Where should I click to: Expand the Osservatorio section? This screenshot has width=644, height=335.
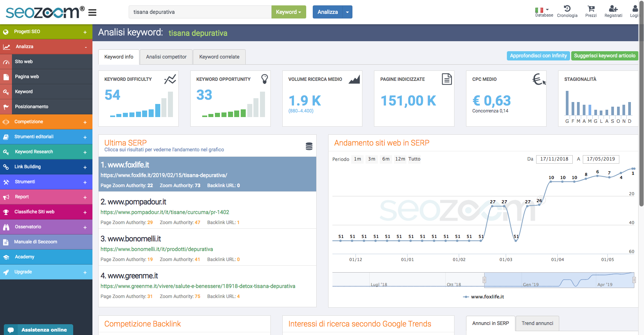tap(85, 228)
